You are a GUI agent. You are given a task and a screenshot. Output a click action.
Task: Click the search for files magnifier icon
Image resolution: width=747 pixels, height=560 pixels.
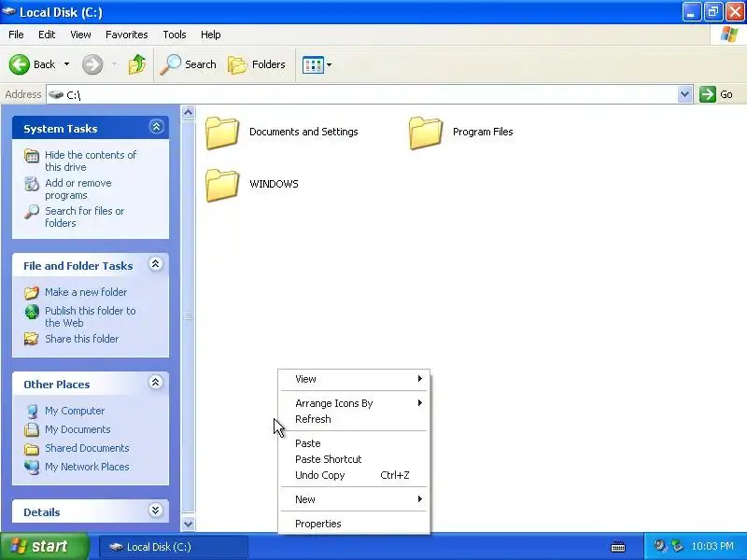click(x=32, y=212)
